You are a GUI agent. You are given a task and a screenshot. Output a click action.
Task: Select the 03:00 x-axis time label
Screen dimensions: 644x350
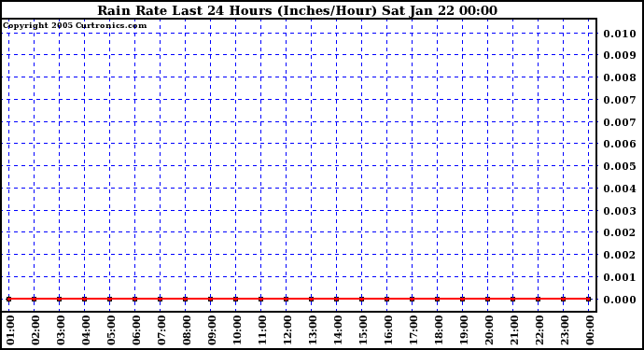click(61, 330)
